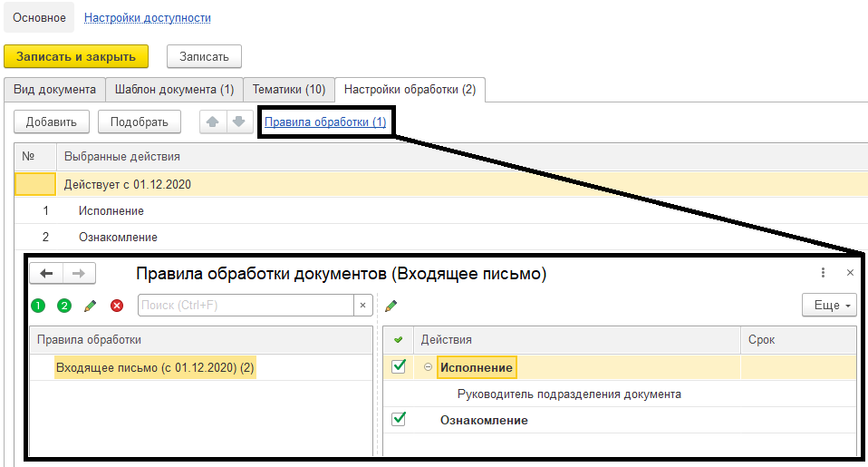Open the three-dot menu of rules window

pos(824,273)
